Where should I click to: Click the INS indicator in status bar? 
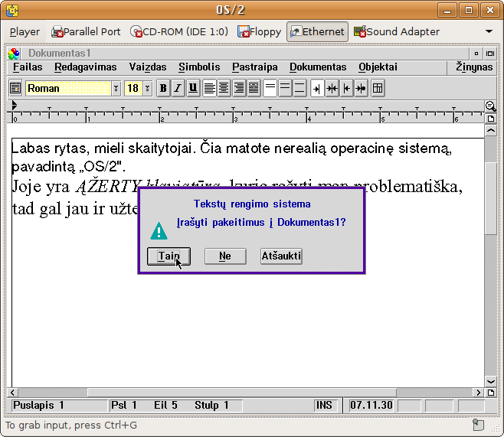click(324, 405)
